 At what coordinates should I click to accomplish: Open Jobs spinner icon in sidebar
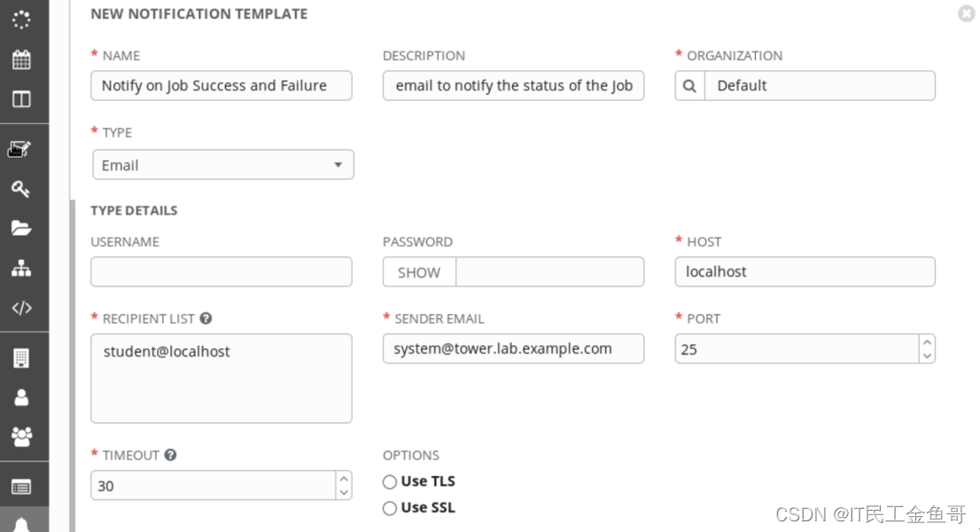coord(21,20)
